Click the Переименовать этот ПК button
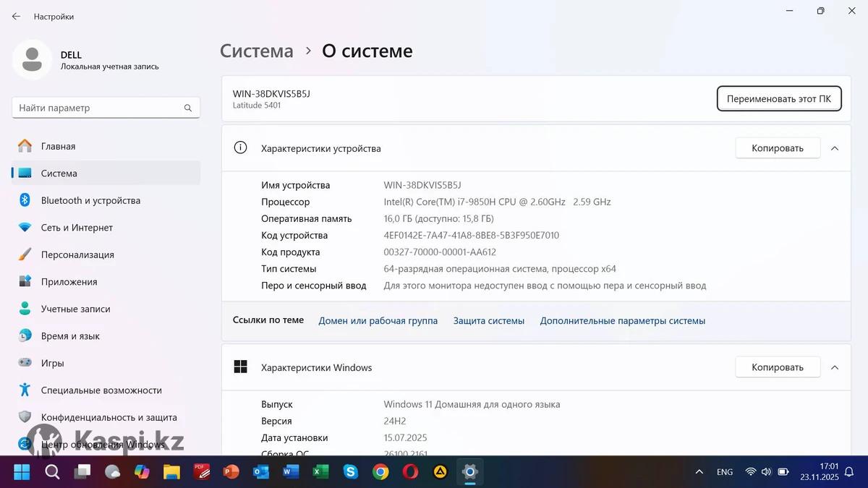868x488 pixels. click(x=778, y=99)
